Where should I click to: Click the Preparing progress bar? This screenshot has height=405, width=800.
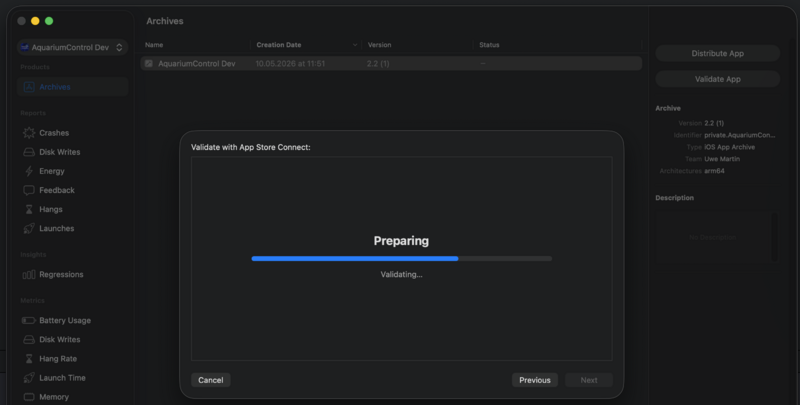pos(402,259)
